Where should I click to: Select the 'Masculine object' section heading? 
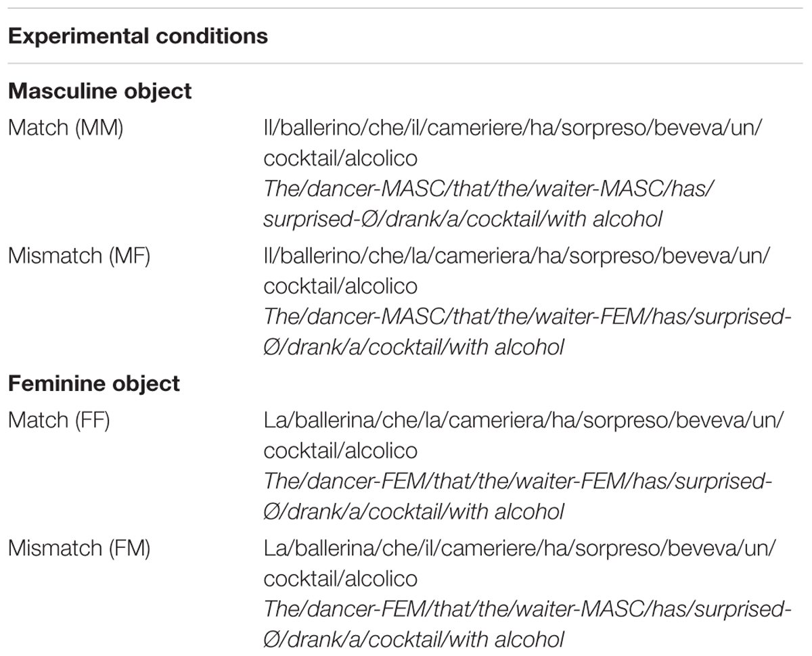pyautogui.click(x=100, y=91)
